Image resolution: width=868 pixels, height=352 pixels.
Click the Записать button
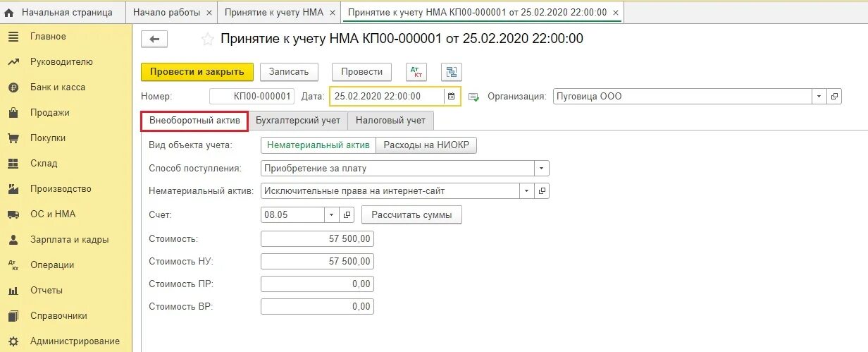(289, 72)
